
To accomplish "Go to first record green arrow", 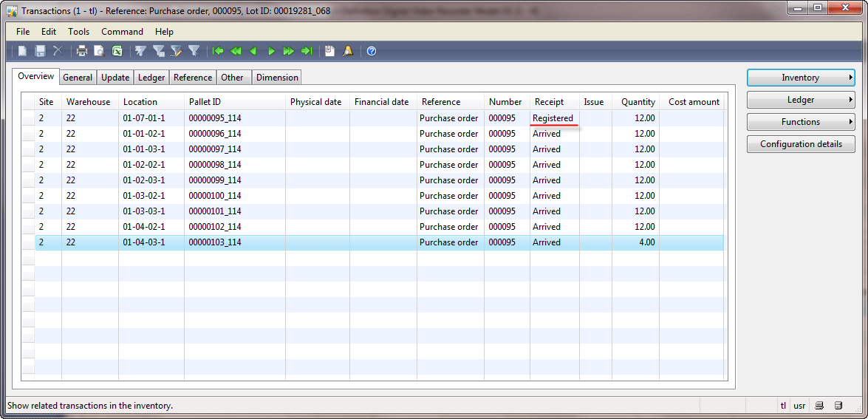I will 217,51.
